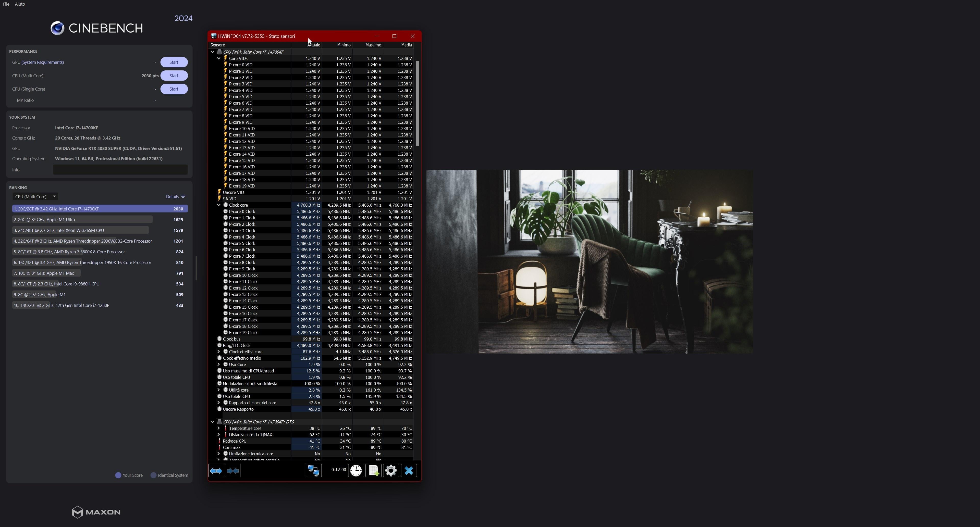Screen dimensions: 980x527
Task: Start the CPU (Single Core) benchmark
Action: [174, 89]
